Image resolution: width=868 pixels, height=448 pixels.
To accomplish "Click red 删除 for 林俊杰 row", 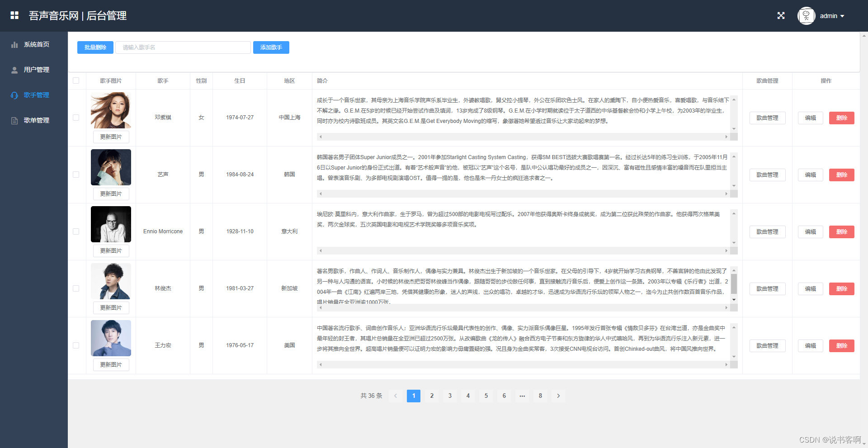I will [x=842, y=289].
